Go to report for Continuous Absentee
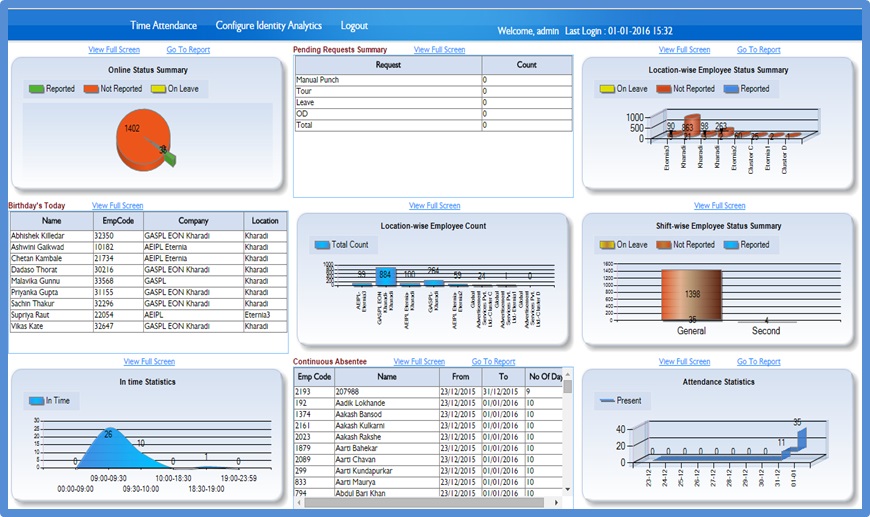870x517 pixels. [493, 361]
